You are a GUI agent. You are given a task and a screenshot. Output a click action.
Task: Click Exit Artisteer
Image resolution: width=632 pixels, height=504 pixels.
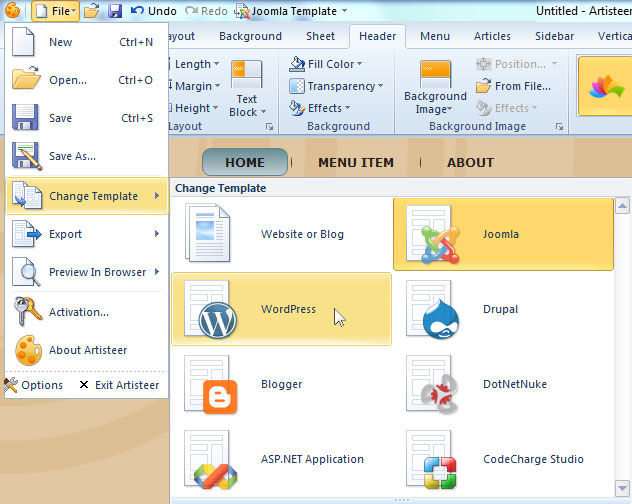point(119,385)
